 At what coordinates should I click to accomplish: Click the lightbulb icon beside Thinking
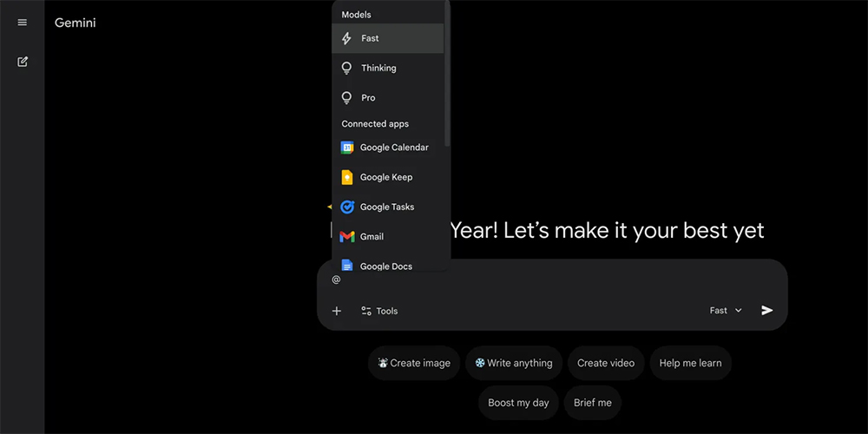[x=346, y=68]
